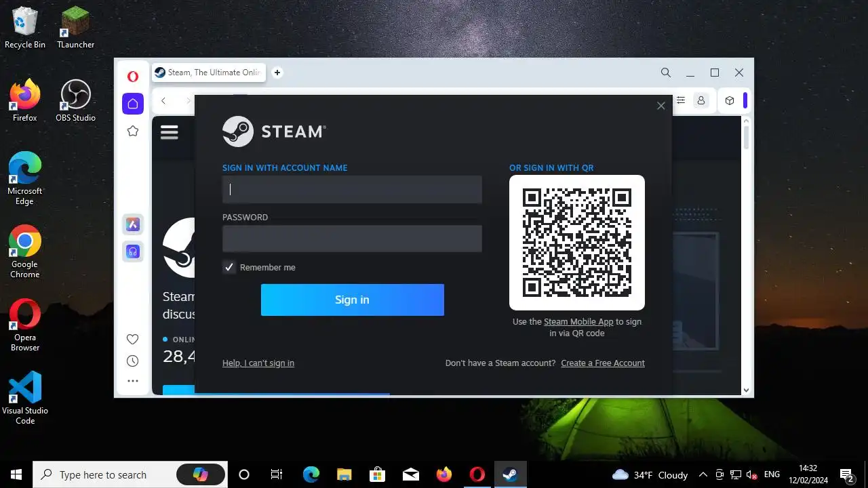Open Cortana circle on taskbar
The height and width of the screenshot is (488, 868).
tap(244, 474)
